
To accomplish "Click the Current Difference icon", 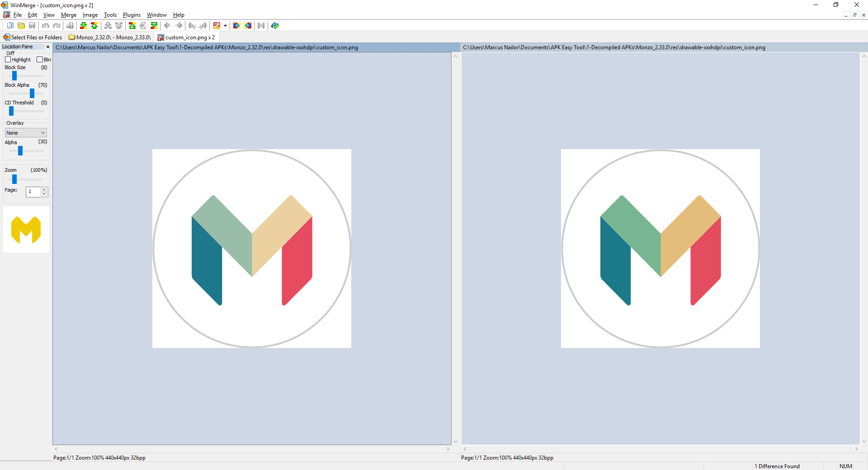I will [143, 26].
